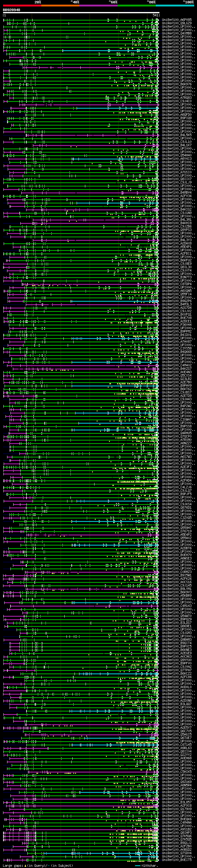Select the UniRef100_Q7SD04 entry
This screenshot has height=868, width=197.
(x=177, y=853)
